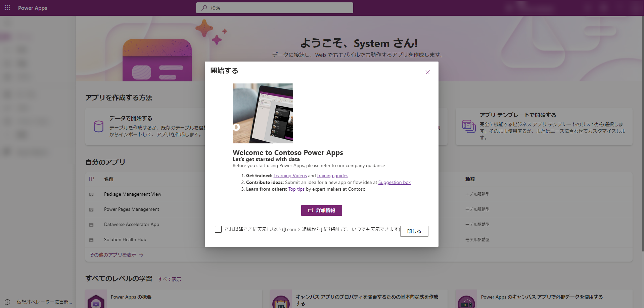Click the Package Management View row icon
Image resolution: width=644 pixels, height=308 pixels.
click(91, 195)
